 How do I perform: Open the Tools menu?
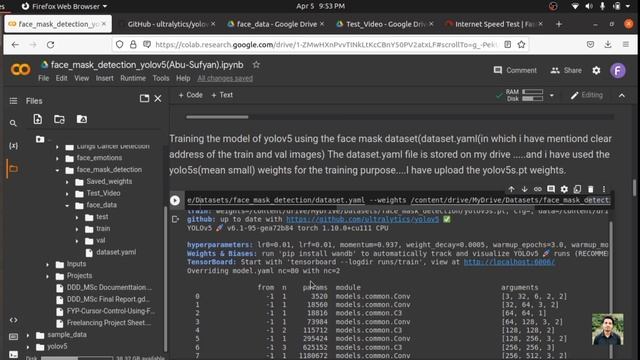tap(161, 78)
